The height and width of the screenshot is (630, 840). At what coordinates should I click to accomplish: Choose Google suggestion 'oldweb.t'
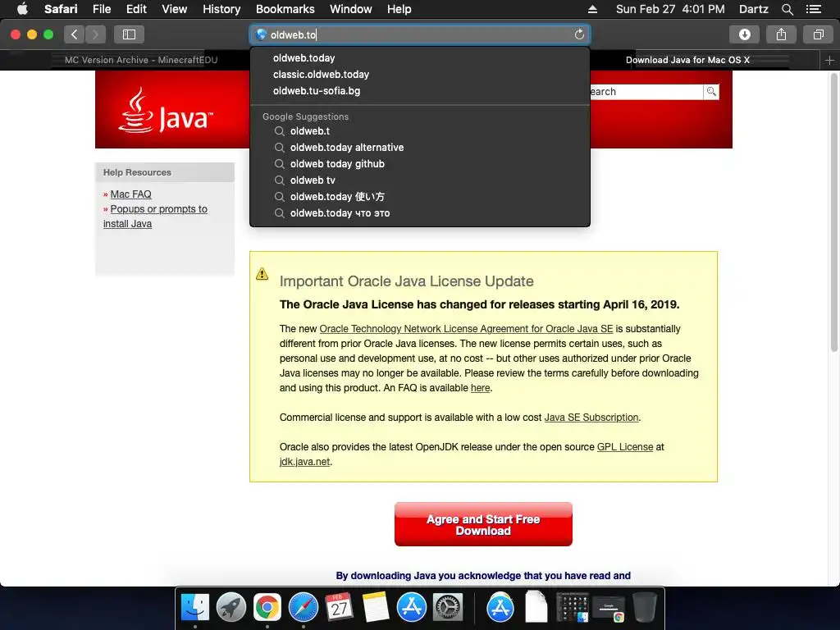coord(420,130)
